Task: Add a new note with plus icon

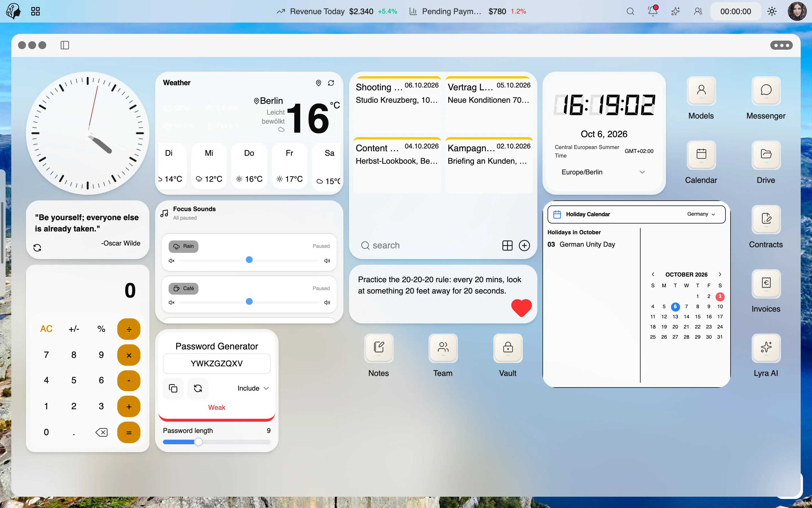Action: tap(524, 246)
